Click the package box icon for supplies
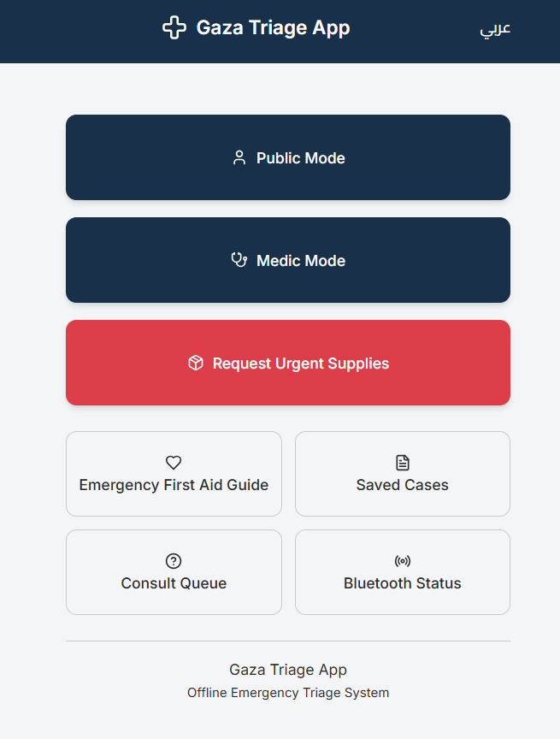The width and height of the screenshot is (560, 739). 196,363
